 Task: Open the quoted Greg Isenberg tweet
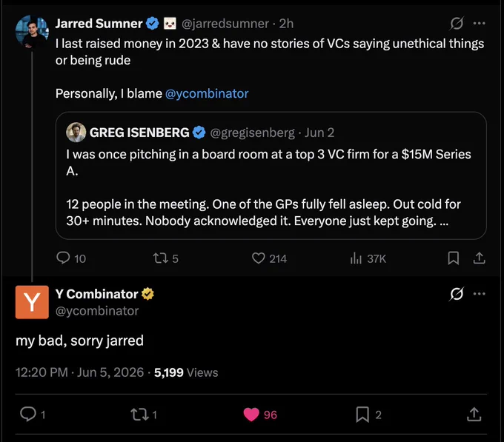[x=271, y=175]
